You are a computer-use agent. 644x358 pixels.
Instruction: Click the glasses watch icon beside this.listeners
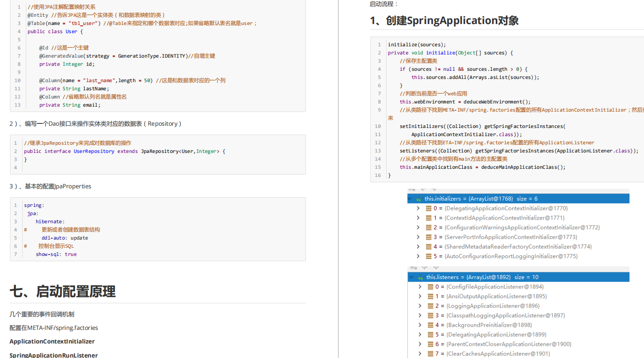[x=421, y=277]
